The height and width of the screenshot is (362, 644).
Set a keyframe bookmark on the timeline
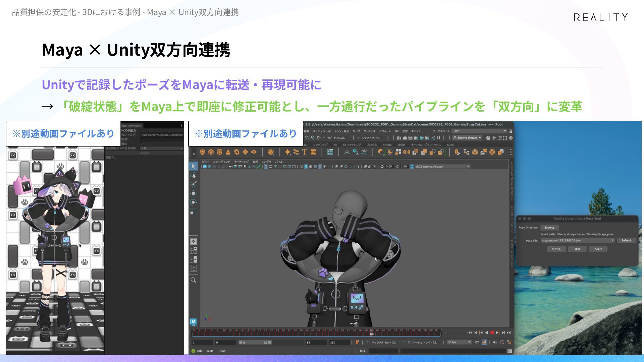coord(357,342)
